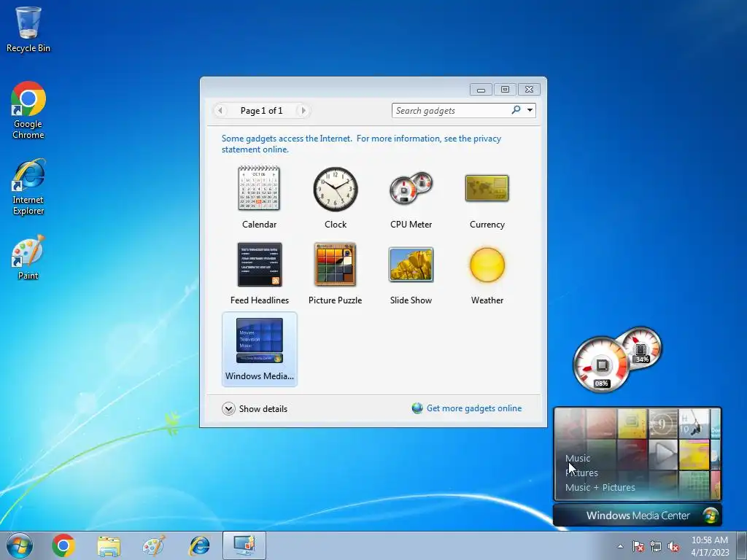Open the taskbar clock and date
Viewport: 747px width, 560px height.
[709, 545]
